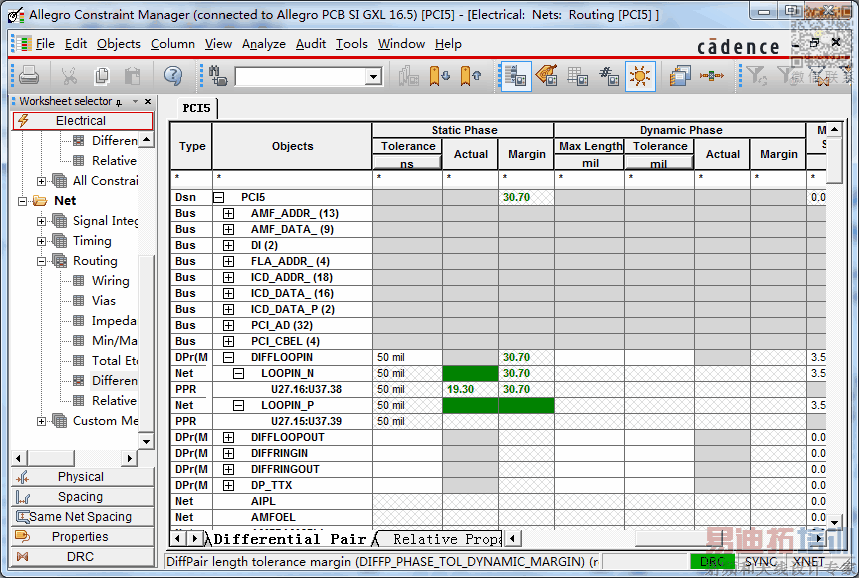Open the Same Net Spacing section
Image resolution: width=859 pixels, height=578 pixels.
coord(82,517)
